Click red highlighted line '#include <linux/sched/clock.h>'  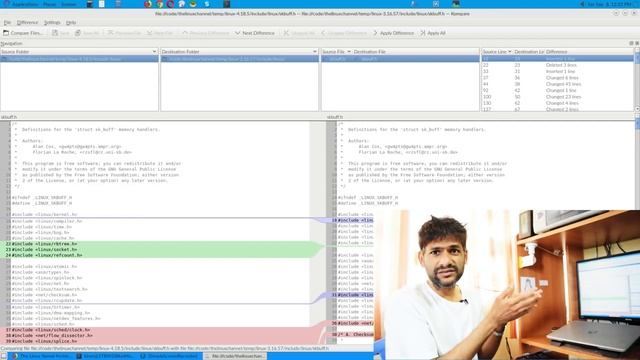[51, 330]
